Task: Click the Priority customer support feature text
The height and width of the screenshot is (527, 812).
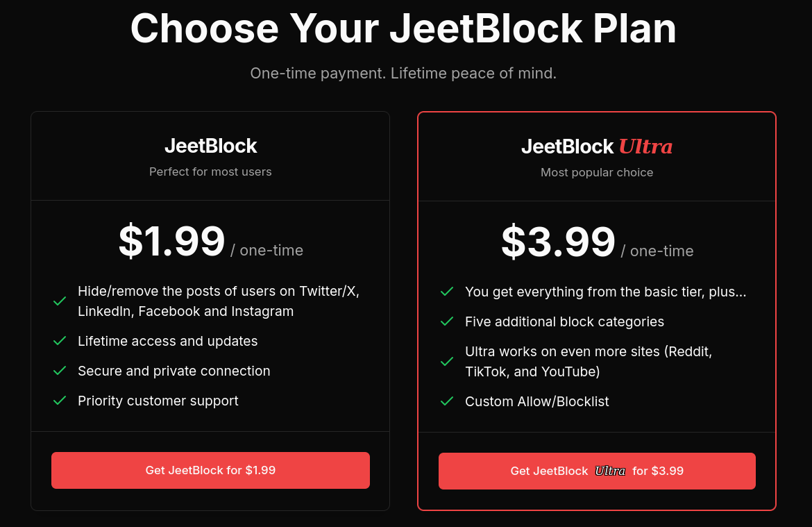Action: [158, 401]
